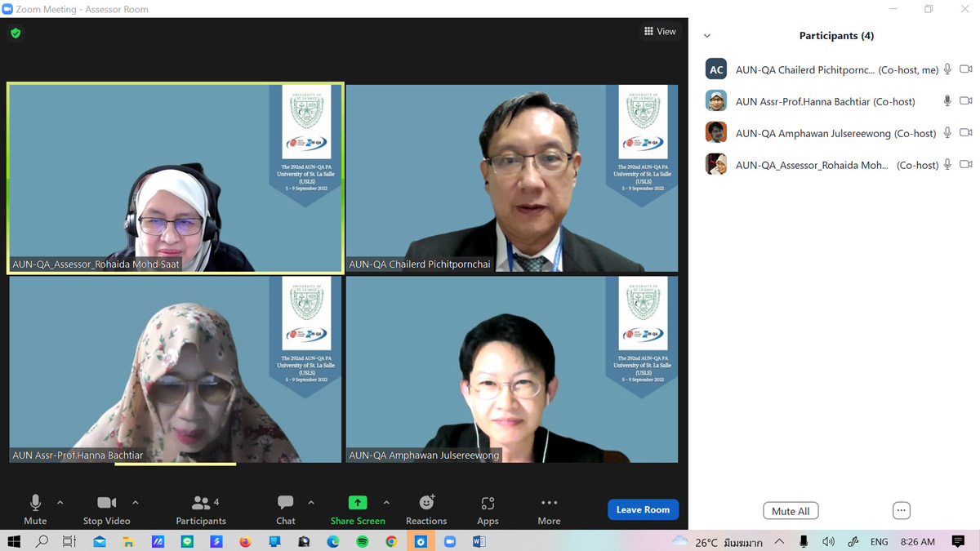Open participants panel ellipsis options
This screenshot has height=551, width=980.
click(901, 511)
